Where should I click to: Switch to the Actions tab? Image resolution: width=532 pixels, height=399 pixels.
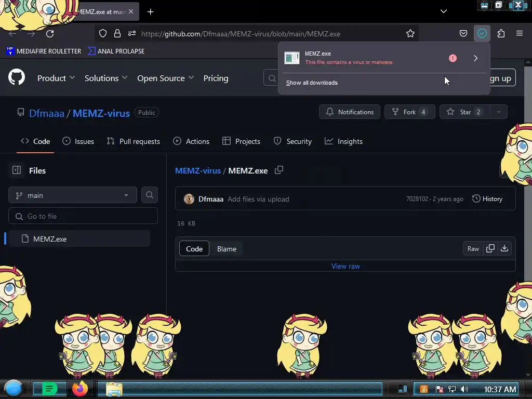(191, 141)
